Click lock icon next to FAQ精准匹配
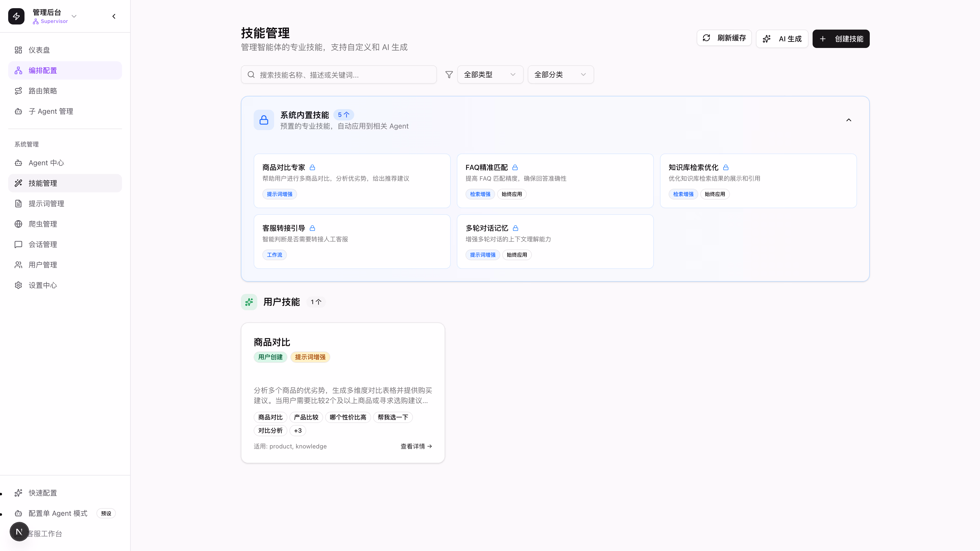 [515, 167]
